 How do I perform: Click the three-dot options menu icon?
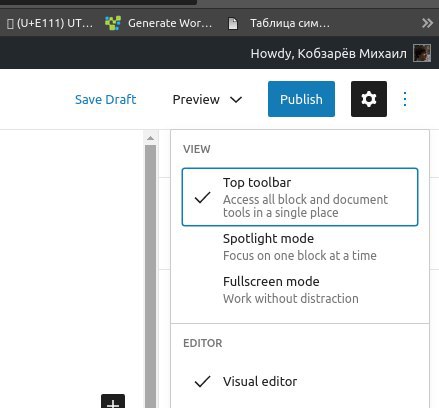tap(405, 99)
